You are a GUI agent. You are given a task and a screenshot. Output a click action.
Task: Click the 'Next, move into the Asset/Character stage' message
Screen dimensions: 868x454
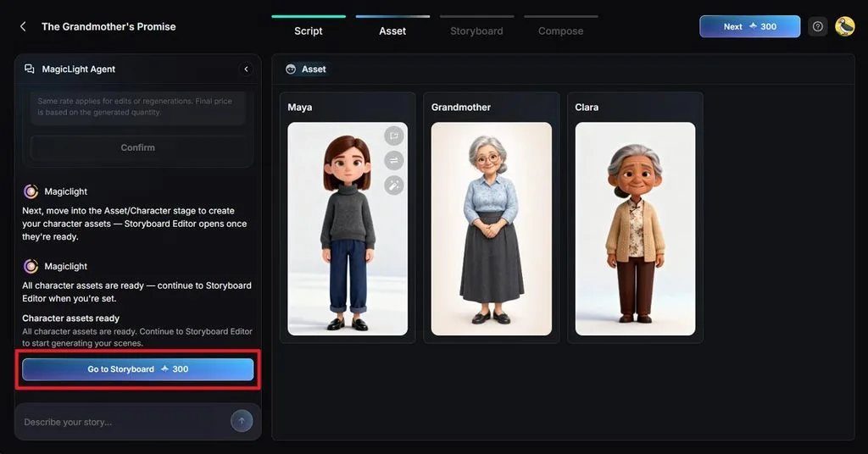tap(135, 224)
